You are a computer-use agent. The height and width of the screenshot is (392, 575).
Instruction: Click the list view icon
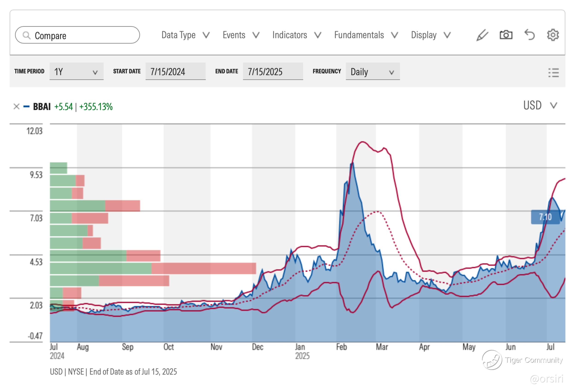(x=553, y=73)
